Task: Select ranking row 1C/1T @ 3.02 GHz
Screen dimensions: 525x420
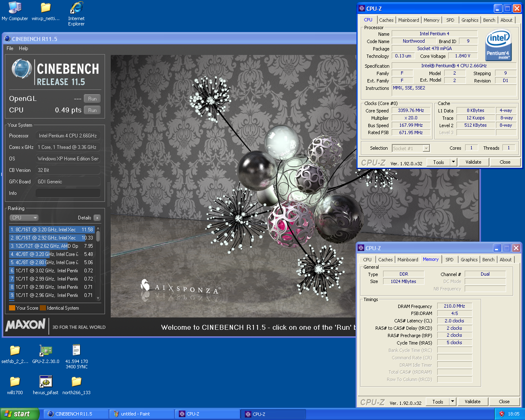Action: [52, 271]
